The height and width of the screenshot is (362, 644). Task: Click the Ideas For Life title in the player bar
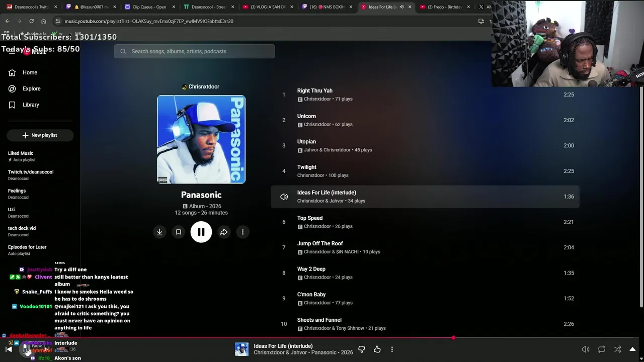point(283,346)
